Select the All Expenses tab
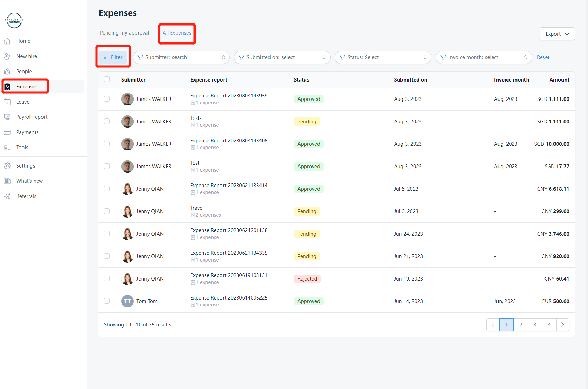This screenshot has height=389, width=588. (x=177, y=33)
